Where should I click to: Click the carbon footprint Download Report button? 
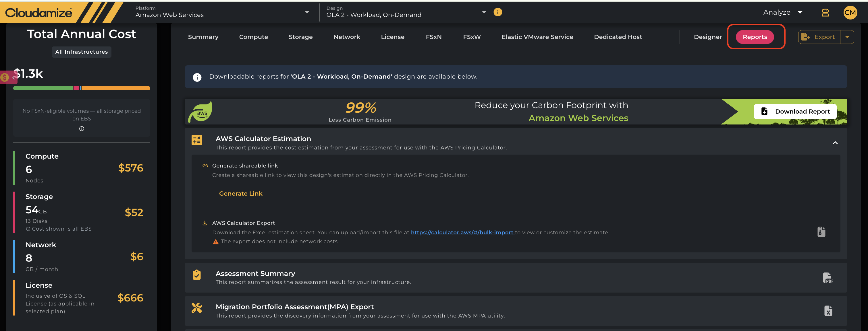coord(795,112)
